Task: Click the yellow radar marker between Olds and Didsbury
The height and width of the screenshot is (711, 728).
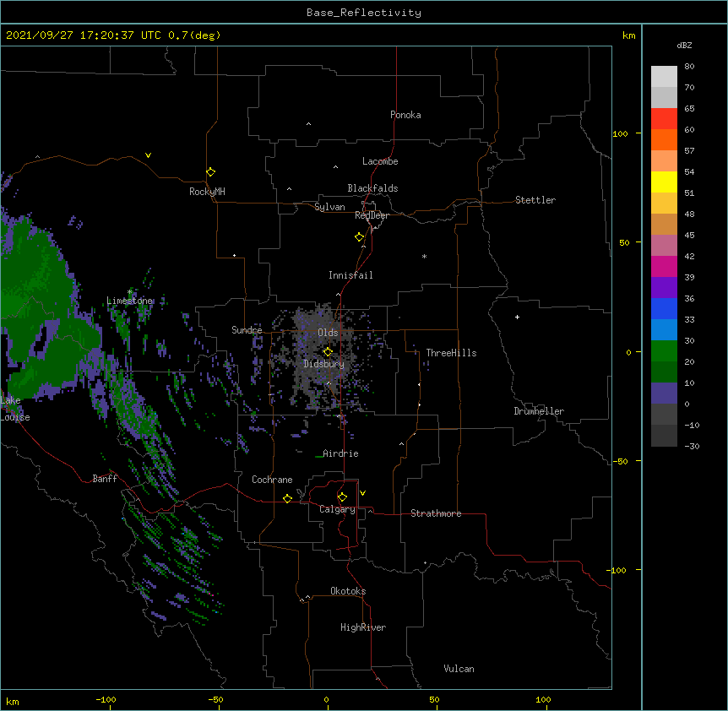Action: [x=328, y=351]
